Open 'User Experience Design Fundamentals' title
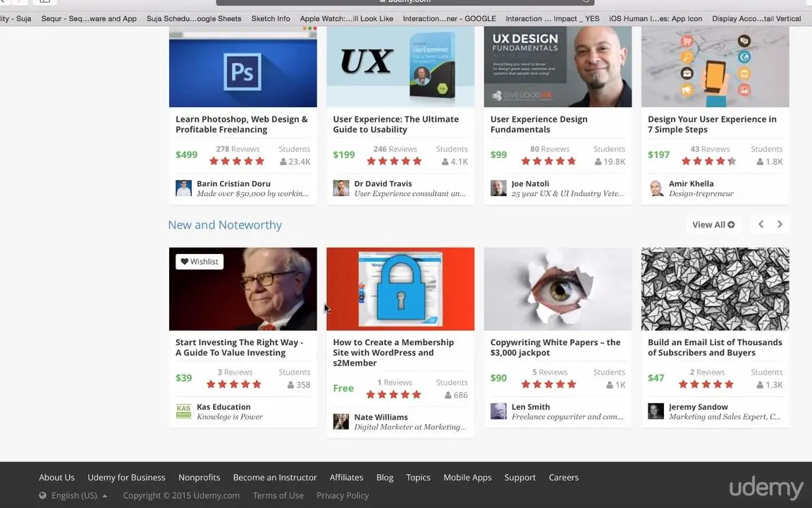This screenshot has width=812, height=508. point(539,124)
